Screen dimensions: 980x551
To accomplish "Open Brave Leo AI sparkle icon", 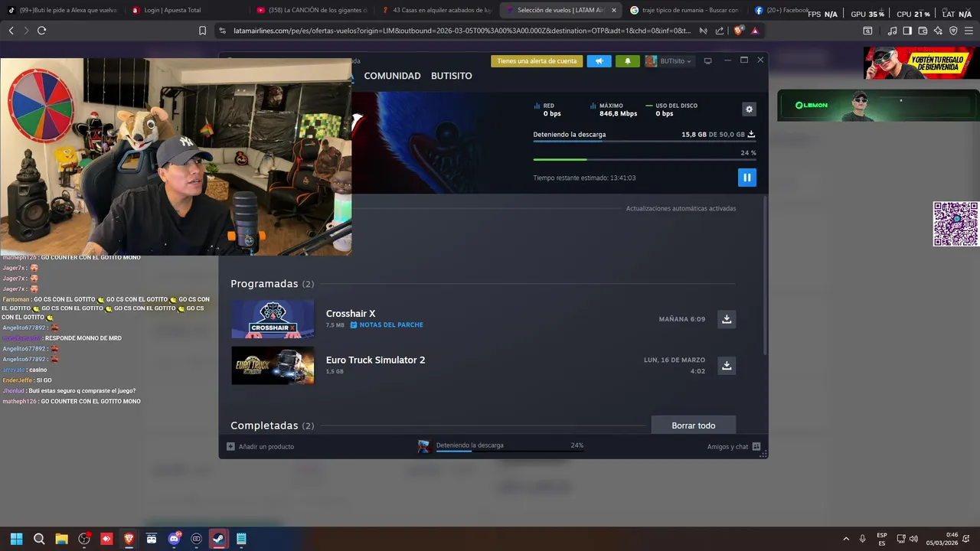I will [938, 31].
